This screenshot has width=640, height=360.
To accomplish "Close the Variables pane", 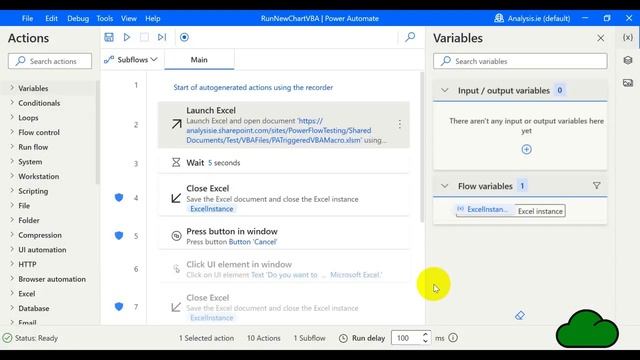I will point(600,38).
